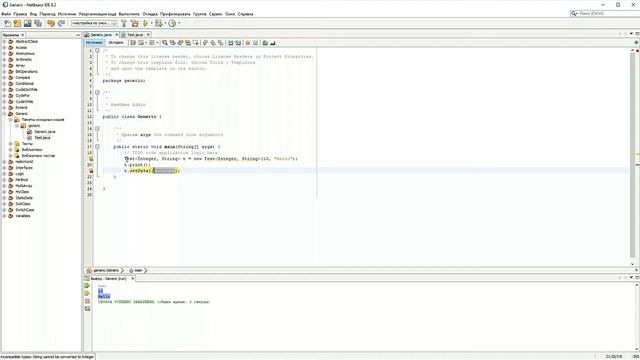Collapse the code fold at line 14
640x360 pixels.
click(97, 129)
